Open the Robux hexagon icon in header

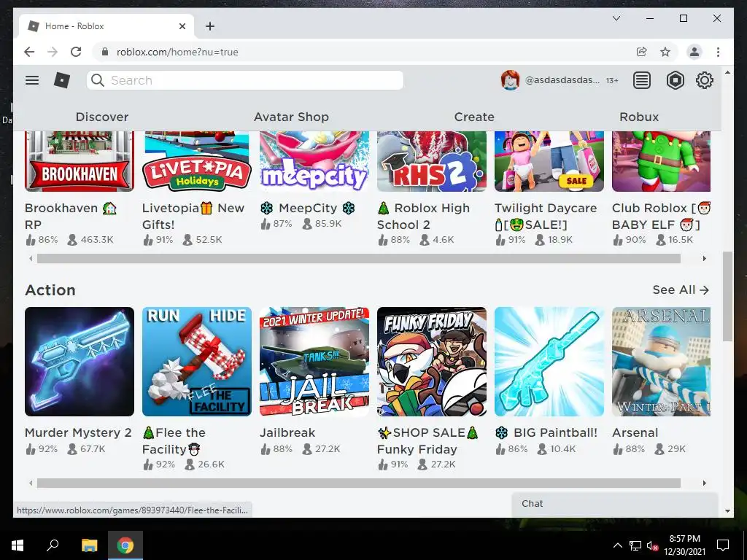[x=675, y=80]
